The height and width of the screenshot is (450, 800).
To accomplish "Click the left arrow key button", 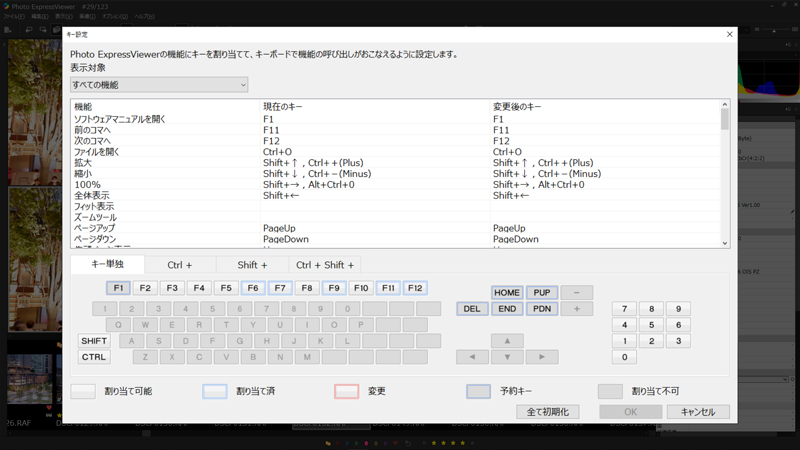I will 472,357.
